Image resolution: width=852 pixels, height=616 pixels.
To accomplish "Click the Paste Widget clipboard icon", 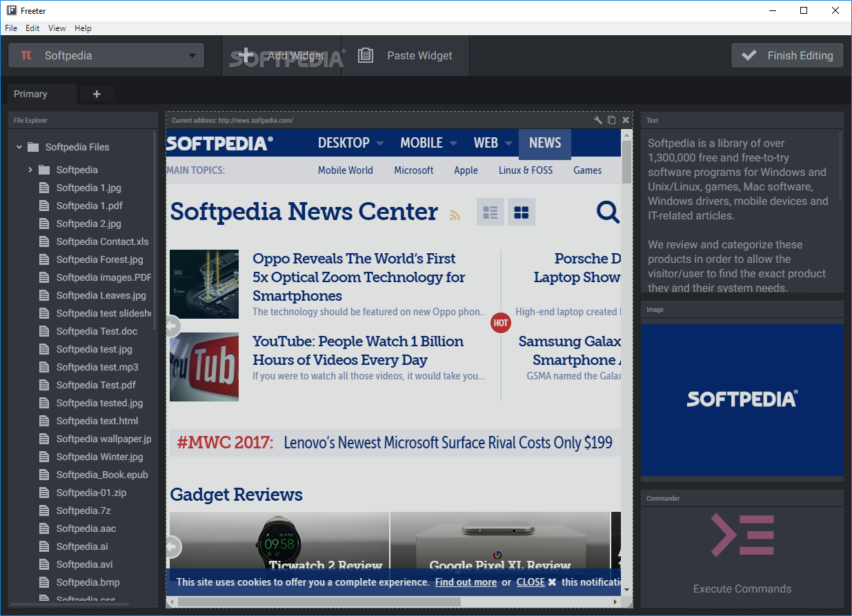I will point(366,56).
